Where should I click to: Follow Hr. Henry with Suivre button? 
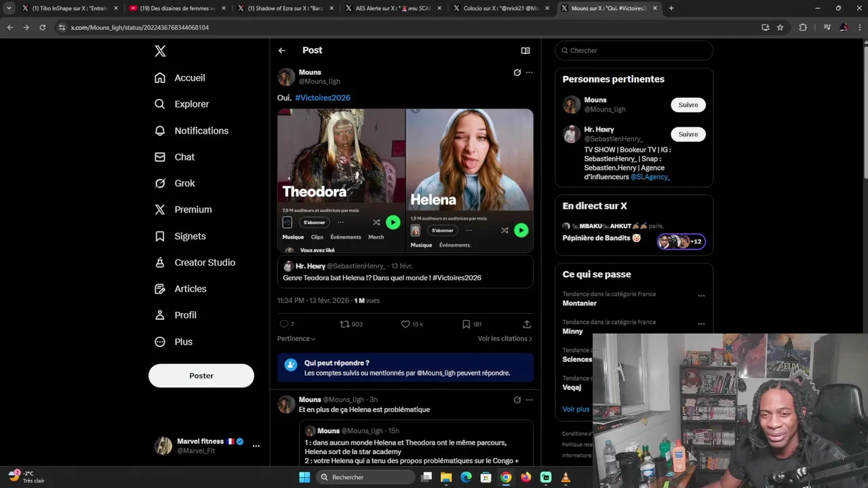(x=688, y=134)
